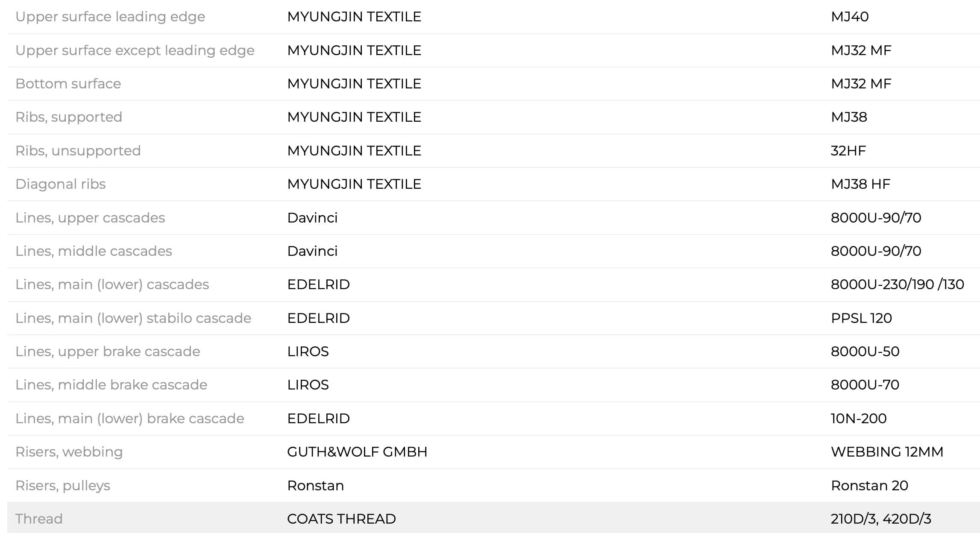Screen dimensions: 980x533
Task: Click the MJ38 HF value
Action: click(x=860, y=184)
